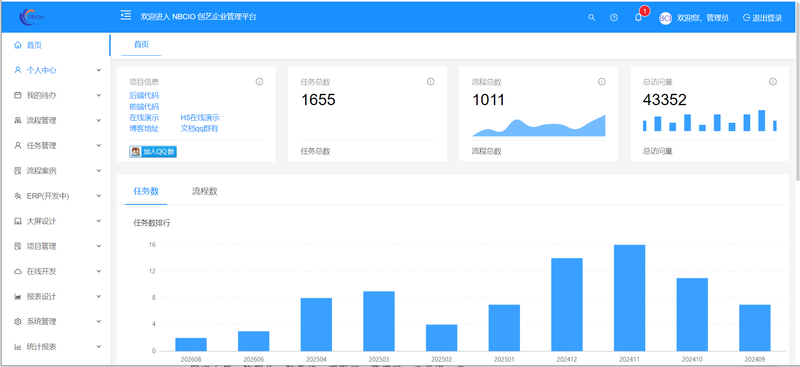Click the info icon on 项目信息 card

point(259,82)
